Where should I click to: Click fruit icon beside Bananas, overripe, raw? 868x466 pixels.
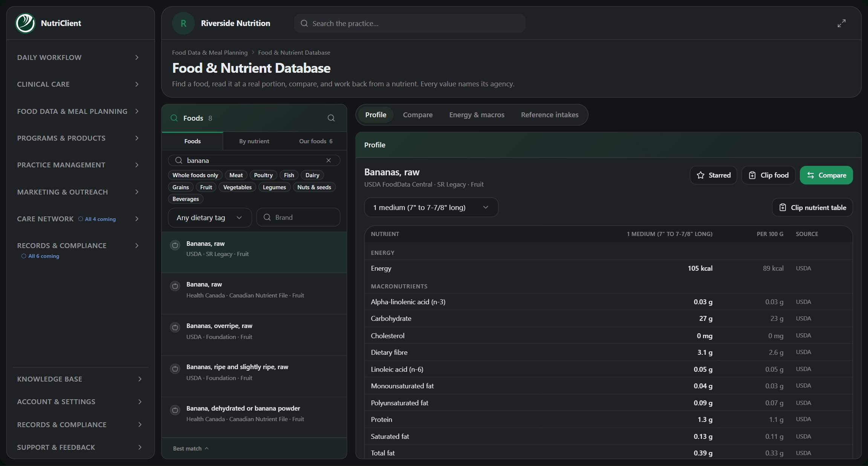click(x=175, y=327)
